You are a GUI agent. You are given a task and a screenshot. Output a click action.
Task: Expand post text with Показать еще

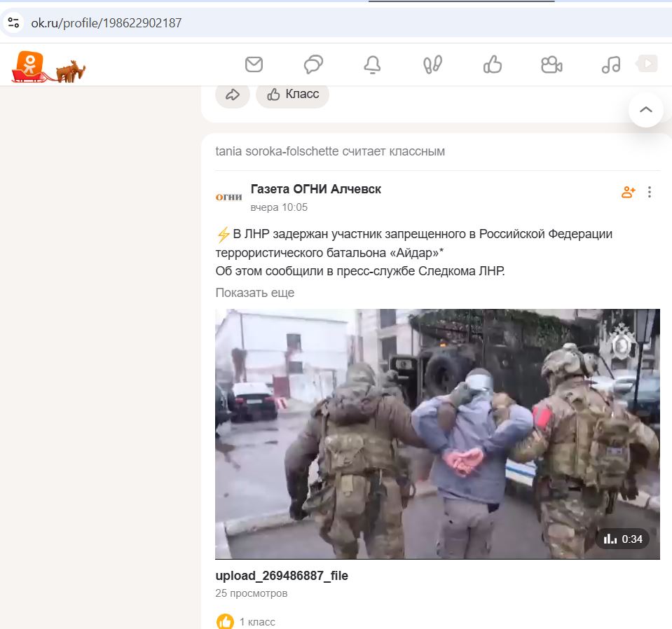[254, 293]
